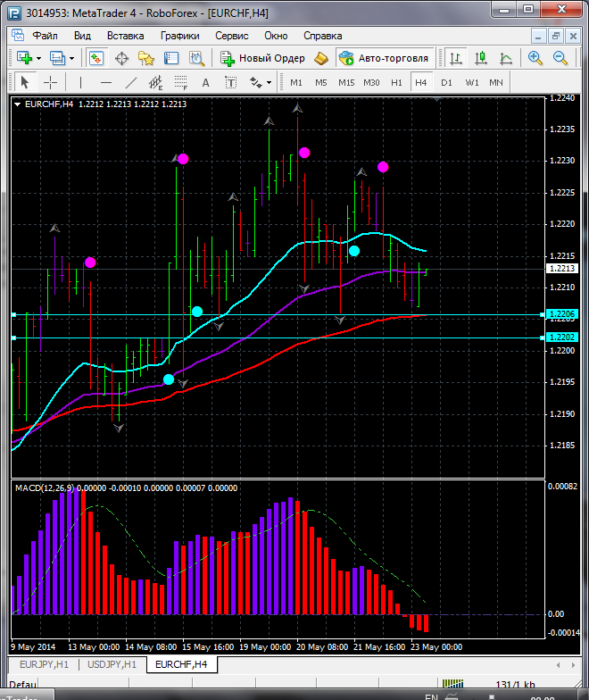Pick the trendline drawing tool
Image resolution: width=589 pixels, height=700 pixels.
coord(131,82)
